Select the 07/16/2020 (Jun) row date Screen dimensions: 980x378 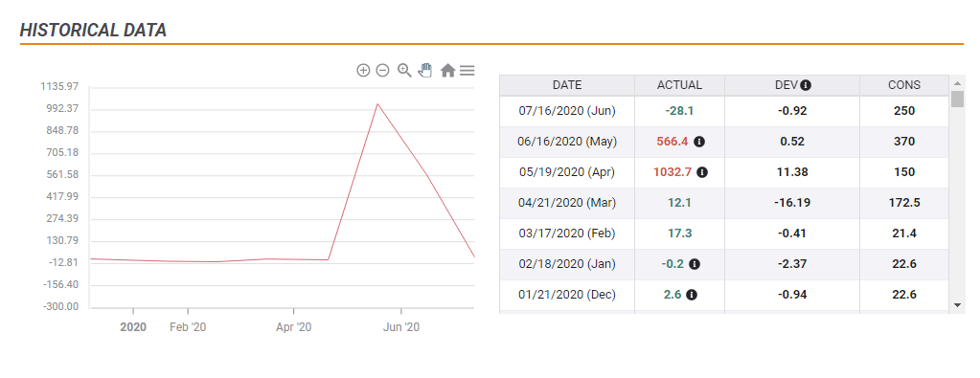[567, 111]
